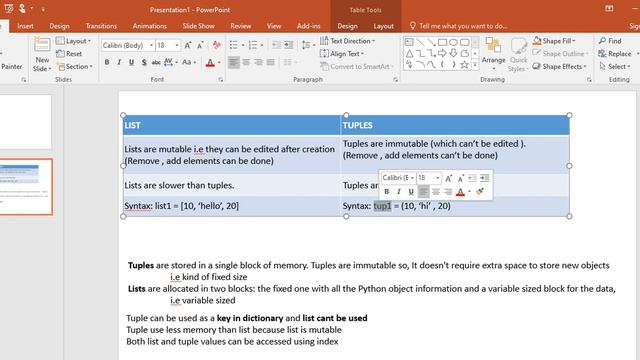Align text right in ribbon Paragraph group
This screenshot has height=360, width=640.
[x=258, y=62]
